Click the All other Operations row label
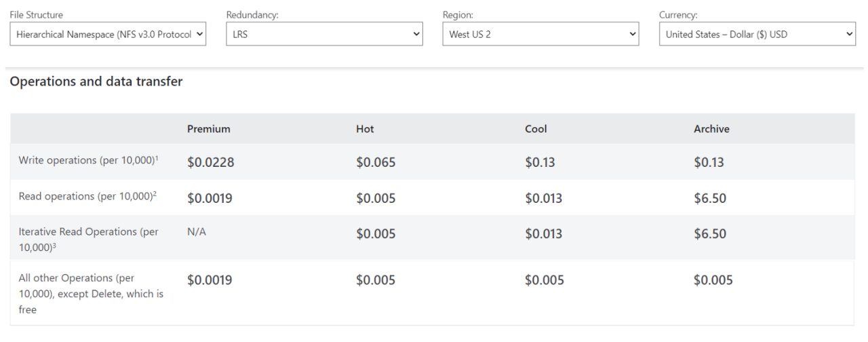This screenshot has width=868, height=342. (92, 294)
